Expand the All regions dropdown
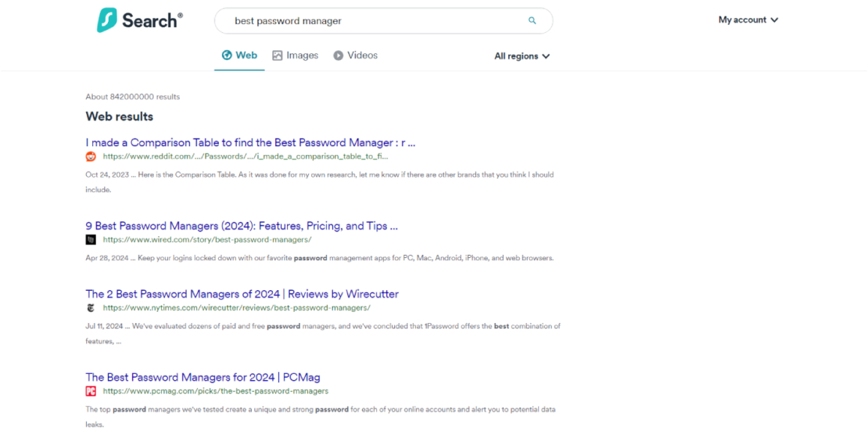The width and height of the screenshot is (868, 434). point(522,56)
